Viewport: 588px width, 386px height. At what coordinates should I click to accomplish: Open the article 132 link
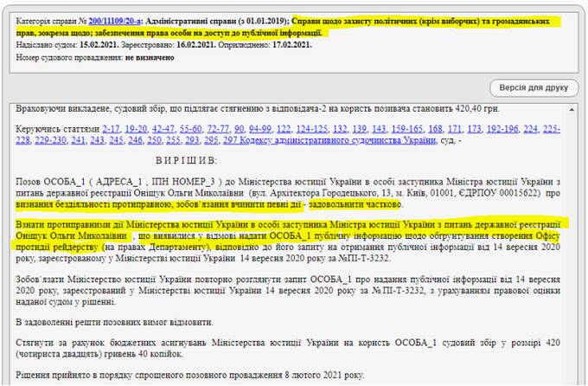click(340, 129)
